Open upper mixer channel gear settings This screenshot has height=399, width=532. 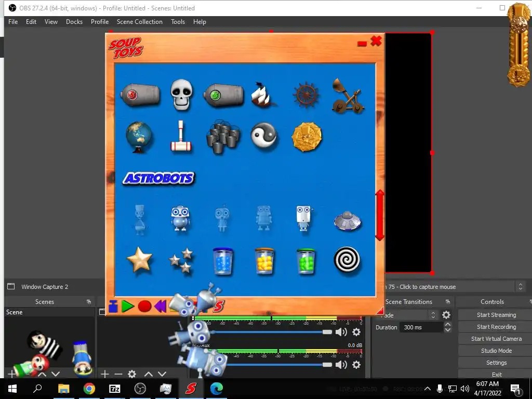click(356, 332)
